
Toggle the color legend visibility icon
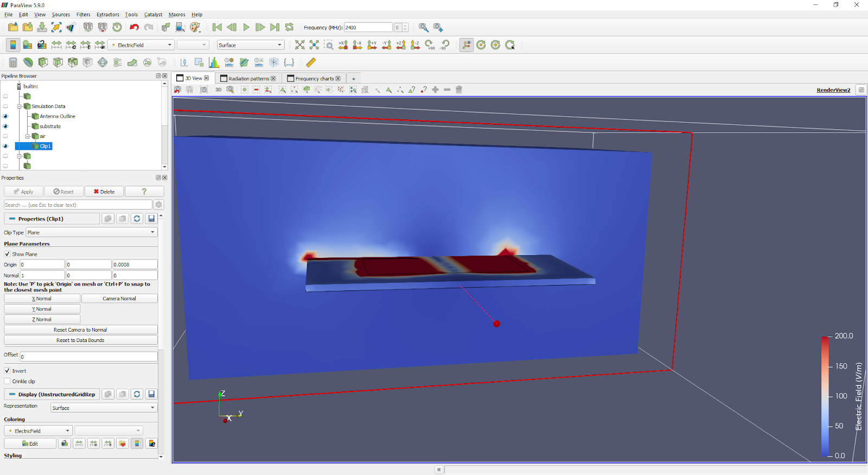coord(13,45)
